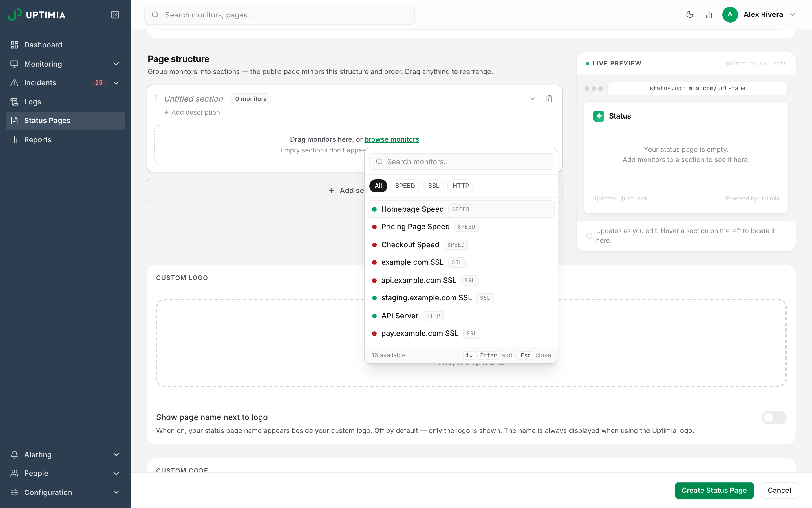Image resolution: width=812 pixels, height=508 pixels.
Task: Focus the Search monitors field in the popup
Action: (461, 162)
